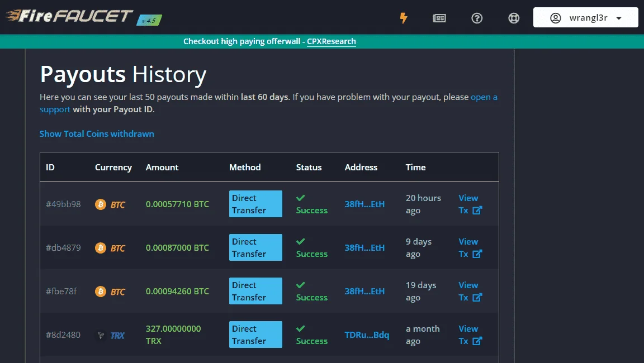Open address 38fH...EtH in row #db4879
Screen dimensions: 644x363
click(364, 248)
